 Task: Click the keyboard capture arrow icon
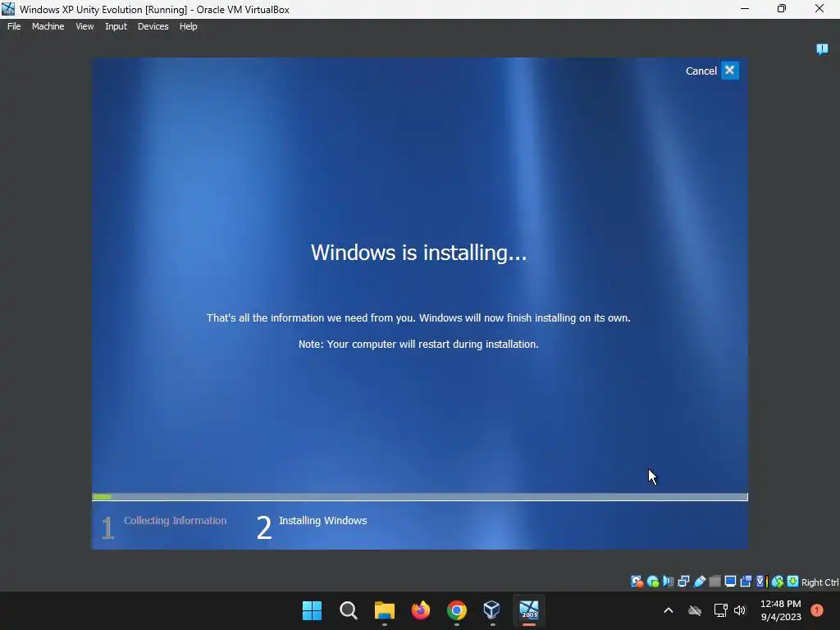[793, 582]
